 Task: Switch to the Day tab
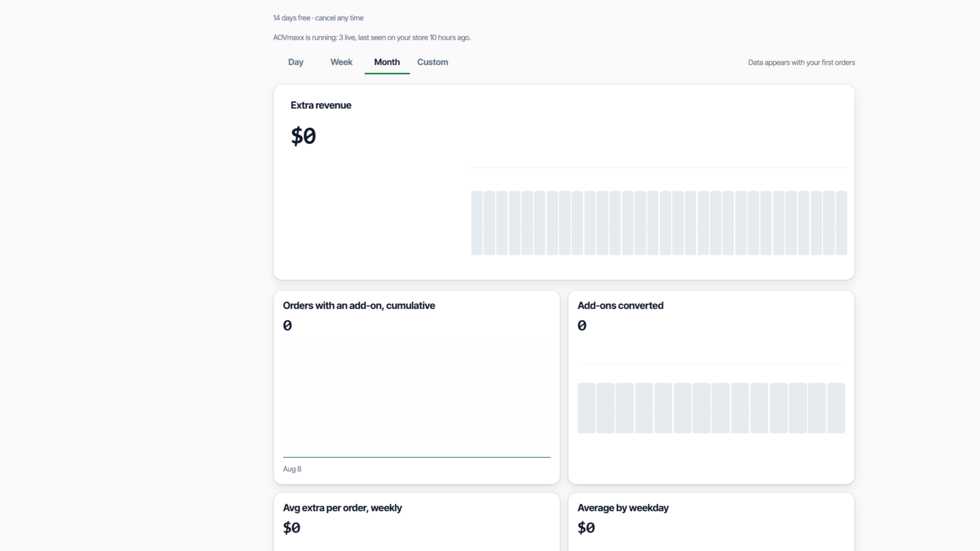click(296, 62)
